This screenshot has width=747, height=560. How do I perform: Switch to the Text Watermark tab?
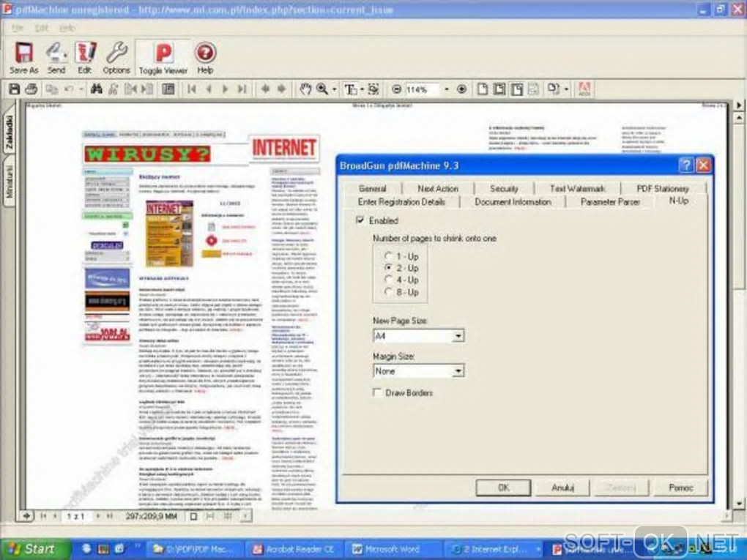[x=577, y=189]
